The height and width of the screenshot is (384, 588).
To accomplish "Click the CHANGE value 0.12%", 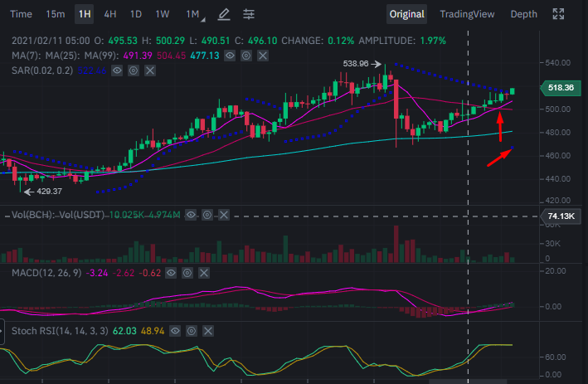I will (341, 41).
